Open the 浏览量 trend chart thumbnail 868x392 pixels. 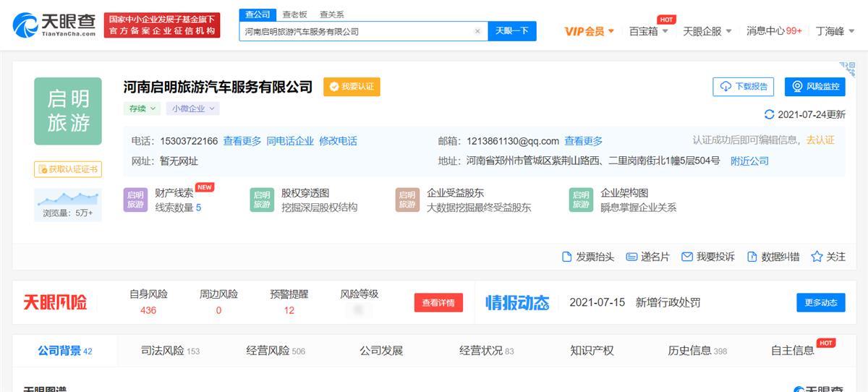coord(68,205)
